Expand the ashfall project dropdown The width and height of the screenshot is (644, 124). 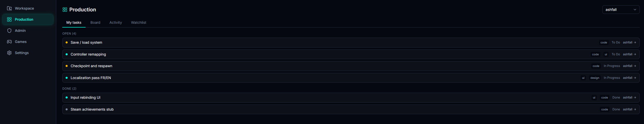pyautogui.click(x=621, y=10)
